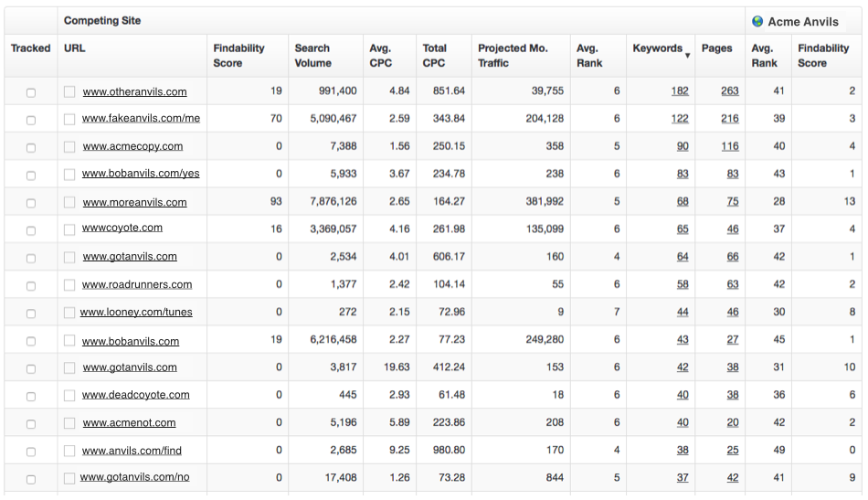Image resolution: width=868 pixels, height=500 pixels.
Task: Click the page icon beside www.fakeanvils.com/me
Action: click(69, 119)
